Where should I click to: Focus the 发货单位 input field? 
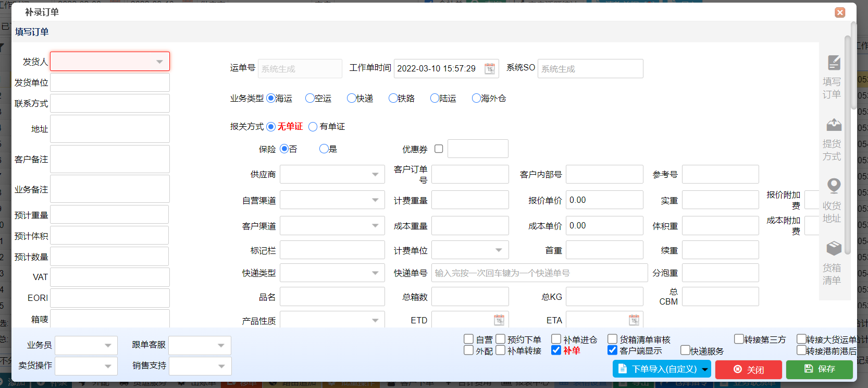coord(110,82)
